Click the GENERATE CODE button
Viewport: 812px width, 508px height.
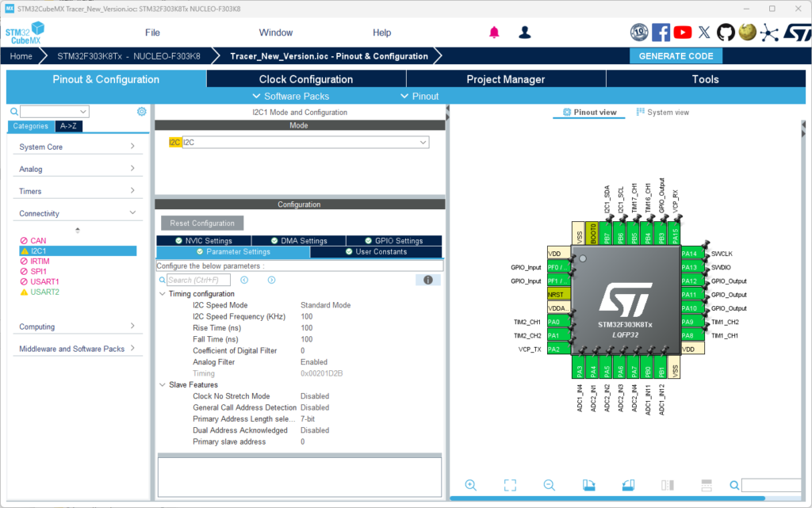point(676,55)
